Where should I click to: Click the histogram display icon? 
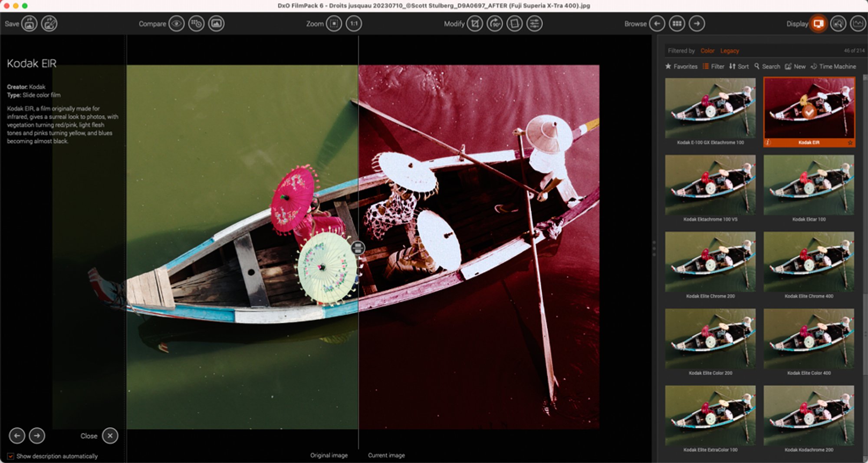coord(858,23)
